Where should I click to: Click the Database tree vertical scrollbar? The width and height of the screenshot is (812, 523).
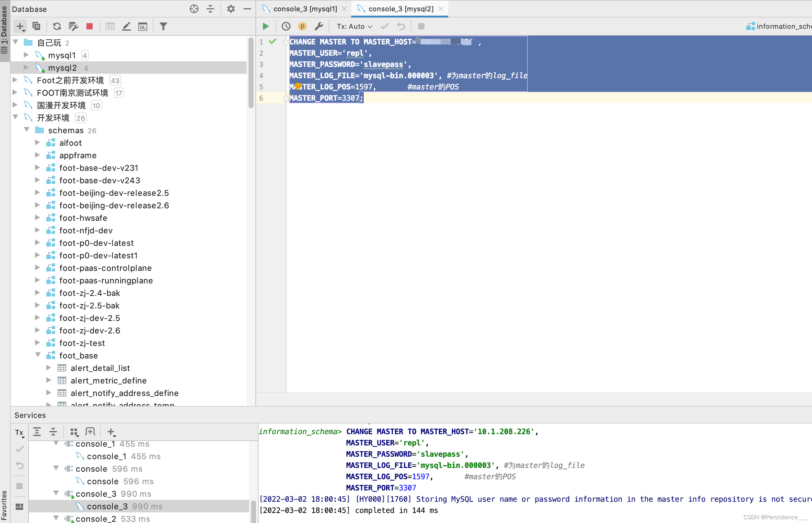[x=251, y=73]
